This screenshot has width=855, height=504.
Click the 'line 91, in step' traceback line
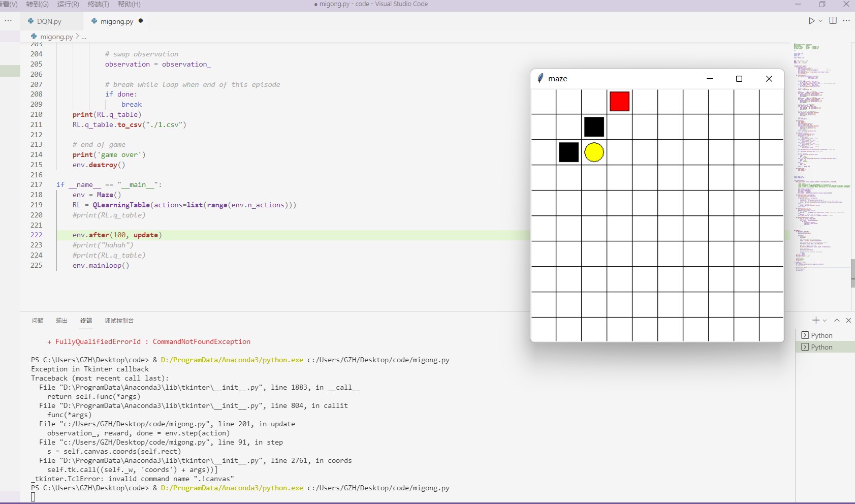[161, 442]
